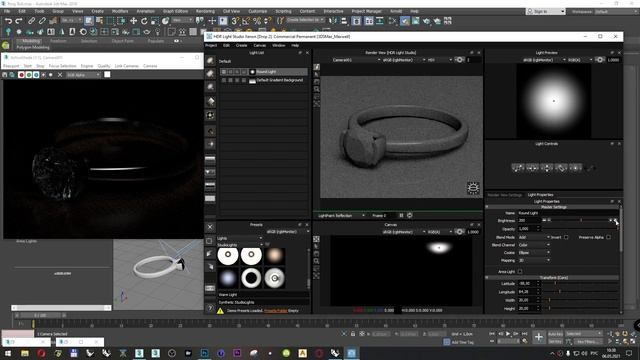640x360 pixels.
Task: Click the light bulb overlay in Render View
Action: (x=473, y=188)
